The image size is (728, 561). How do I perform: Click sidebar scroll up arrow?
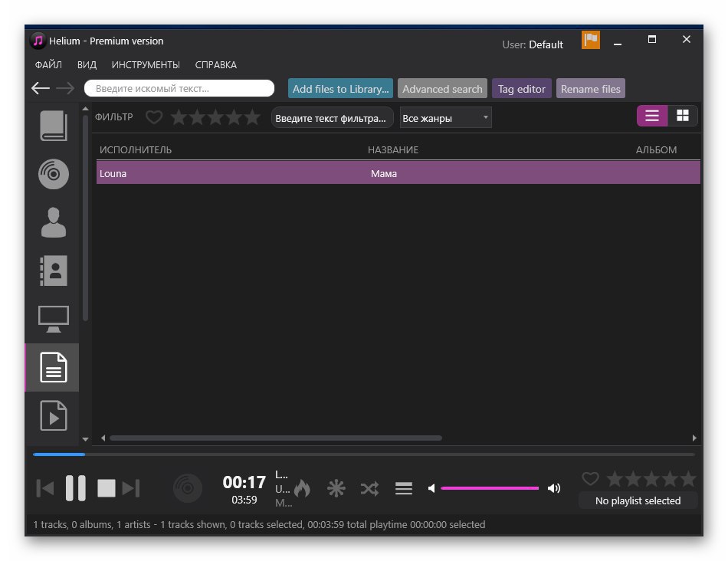85,109
